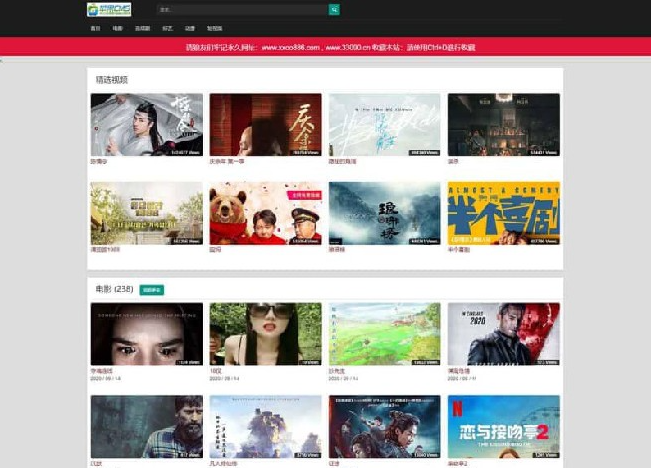Open the 电影 movies nav item
The image size is (651, 468).
tap(117, 28)
